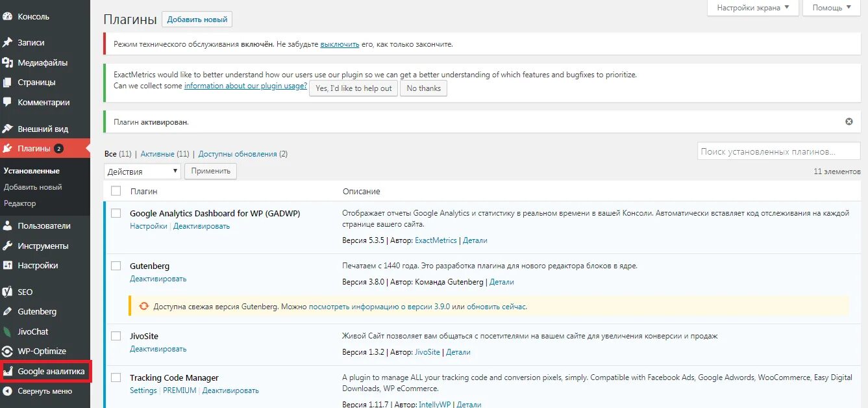This screenshot has height=408, width=868.
Task: Click the Записи pushpin icon
Action: pos(8,42)
